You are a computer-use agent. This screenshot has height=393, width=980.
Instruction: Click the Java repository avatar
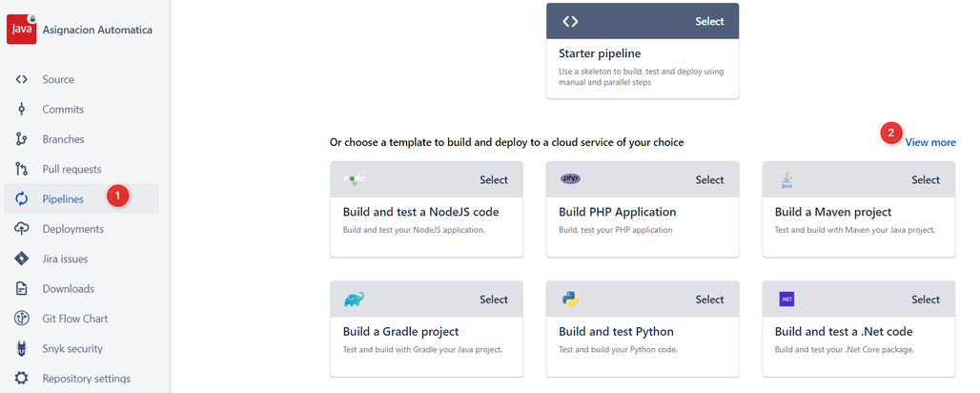click(22, 30)
